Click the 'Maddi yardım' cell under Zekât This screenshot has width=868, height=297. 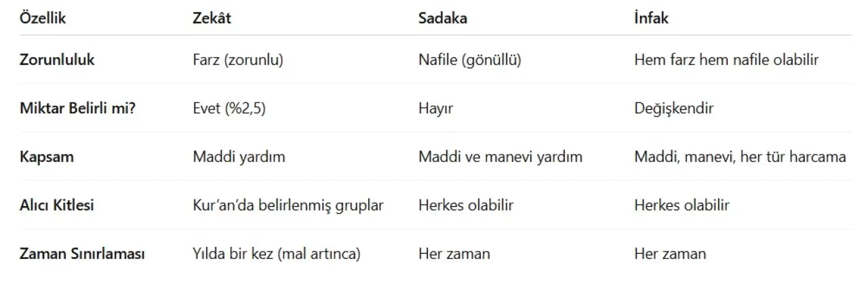[x=239, y=157]
